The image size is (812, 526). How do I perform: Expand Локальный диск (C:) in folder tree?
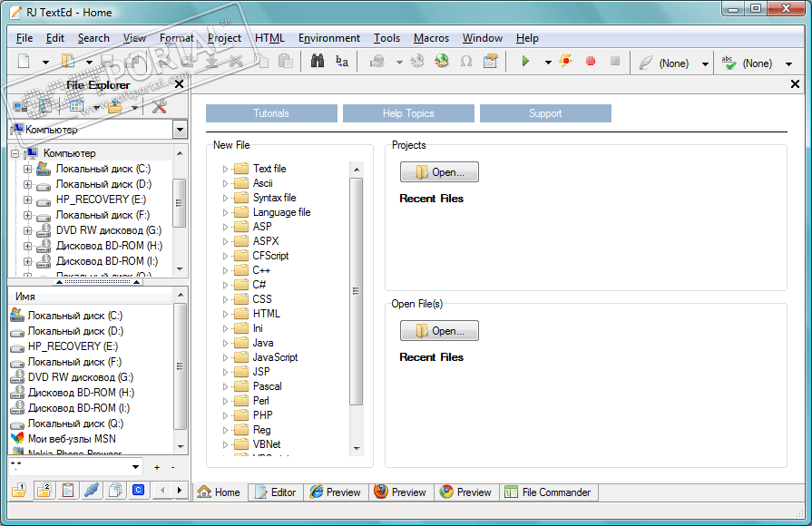click(x=28, y=169)
